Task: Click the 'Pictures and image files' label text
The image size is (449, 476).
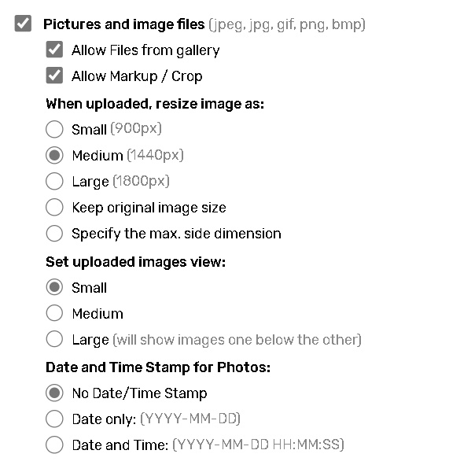Action: [124, 24]
